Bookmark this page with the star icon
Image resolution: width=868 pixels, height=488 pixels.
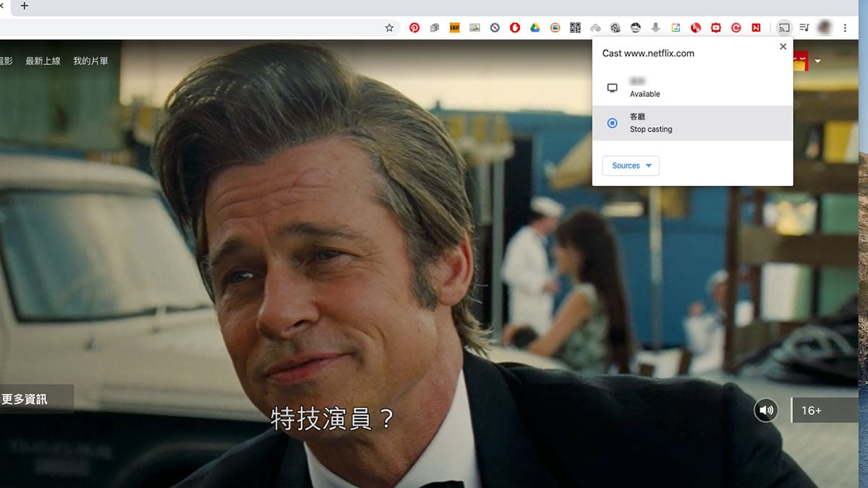389,27
